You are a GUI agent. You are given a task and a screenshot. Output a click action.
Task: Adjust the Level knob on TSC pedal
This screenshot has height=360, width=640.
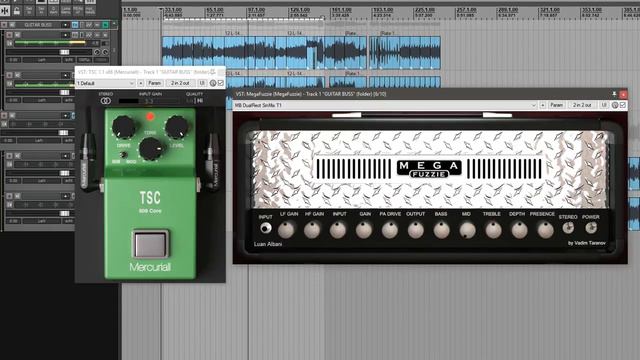coord(177,127)
